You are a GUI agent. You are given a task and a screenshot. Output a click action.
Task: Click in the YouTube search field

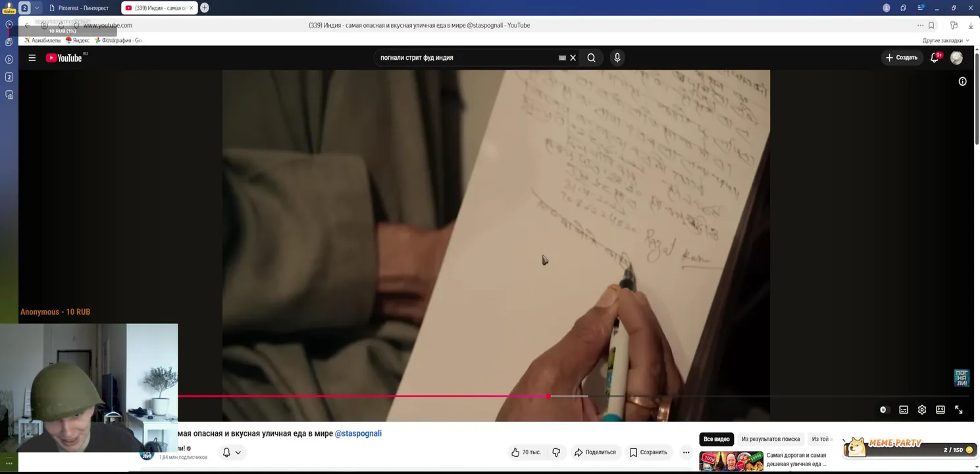coord(467,58)
